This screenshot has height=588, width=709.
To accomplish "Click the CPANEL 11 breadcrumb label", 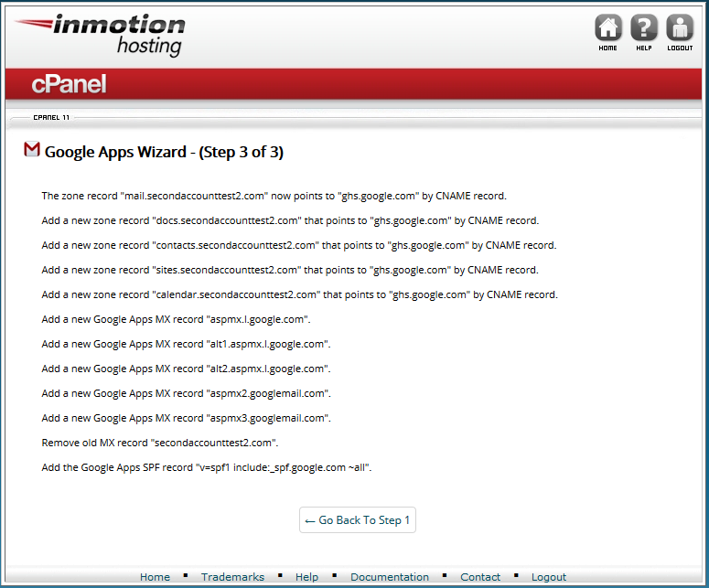I will [x=51, y=118].
